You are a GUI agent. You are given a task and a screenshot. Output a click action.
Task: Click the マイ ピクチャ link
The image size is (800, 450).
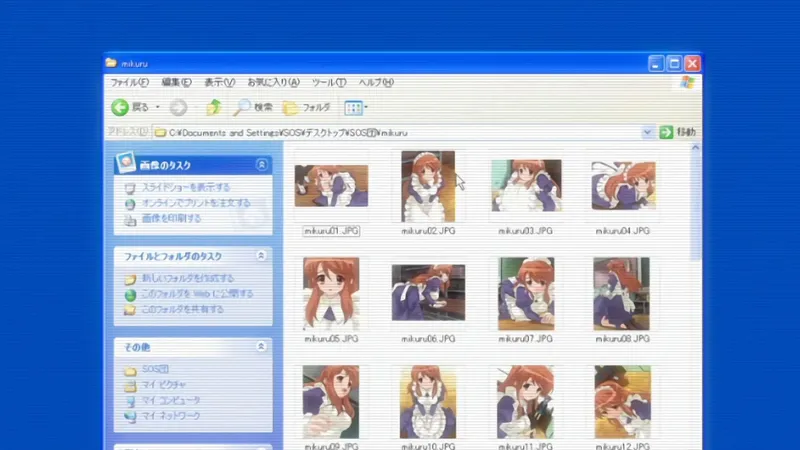pyautogui.click(x=163, y=384)
